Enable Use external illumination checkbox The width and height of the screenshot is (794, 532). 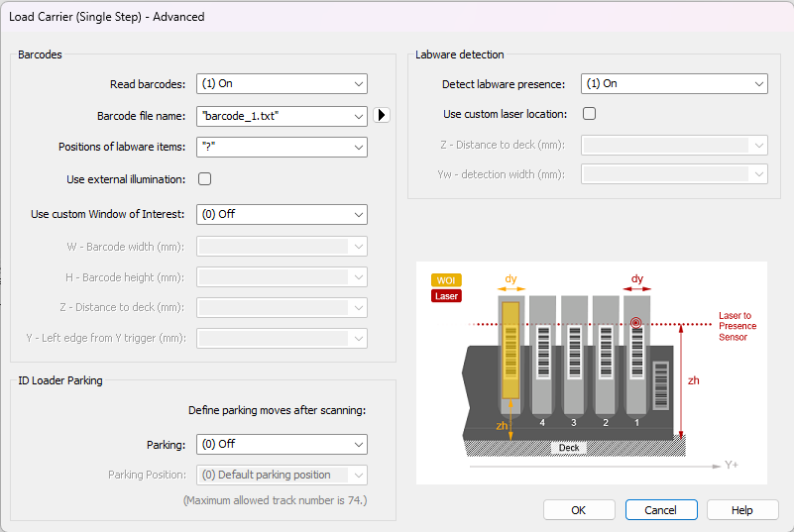pyautogui.click(x=205, y=179)
